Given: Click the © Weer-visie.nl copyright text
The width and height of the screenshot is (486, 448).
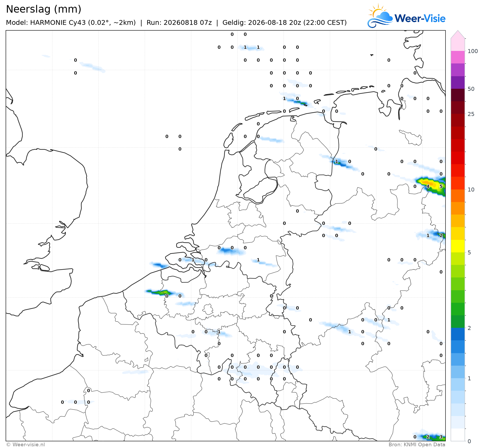Looking at the screenshot, I should 26,445.
